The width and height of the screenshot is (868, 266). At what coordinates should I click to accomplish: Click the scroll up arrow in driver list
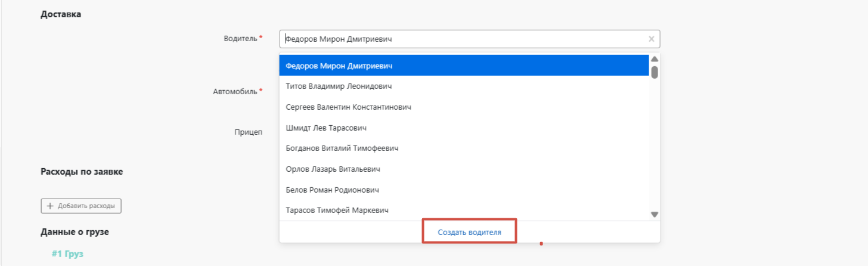tap(654, 59)
